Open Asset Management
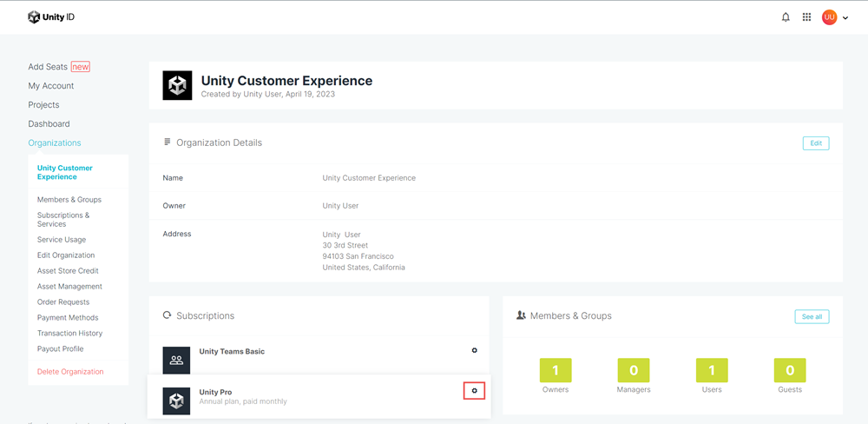Viewport: 868px width, 424px height. point(69,287)
